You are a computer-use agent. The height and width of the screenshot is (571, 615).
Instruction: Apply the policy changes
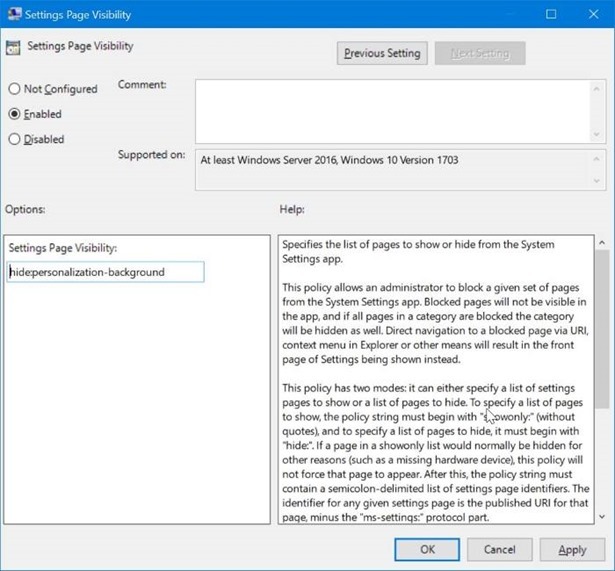572,549
